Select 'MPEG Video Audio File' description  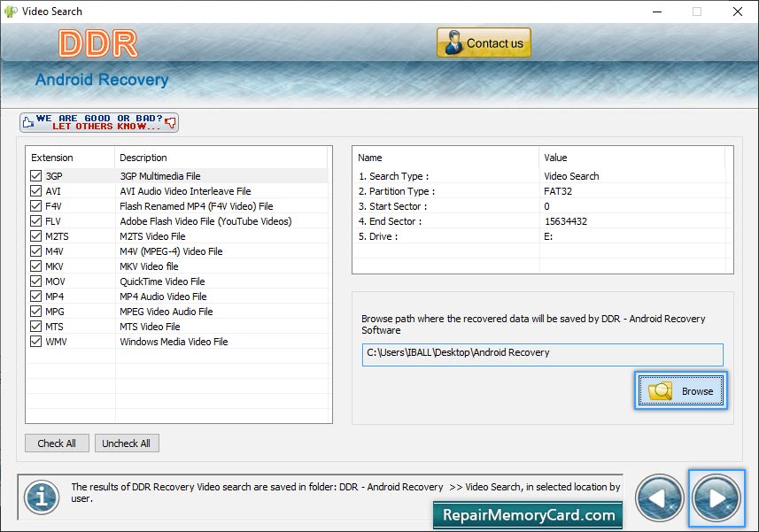pyautogui.click(x=167, y=311)
